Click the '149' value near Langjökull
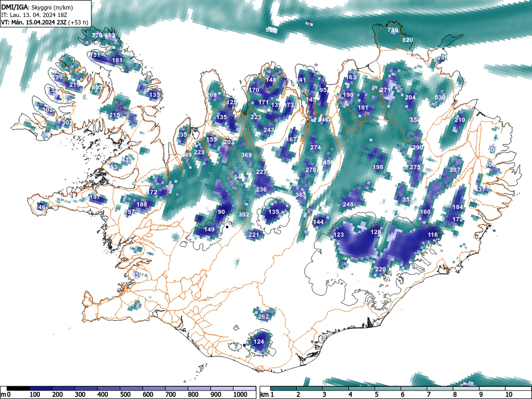The width and height of the screenshot is (532, 399). pos(209,229)
